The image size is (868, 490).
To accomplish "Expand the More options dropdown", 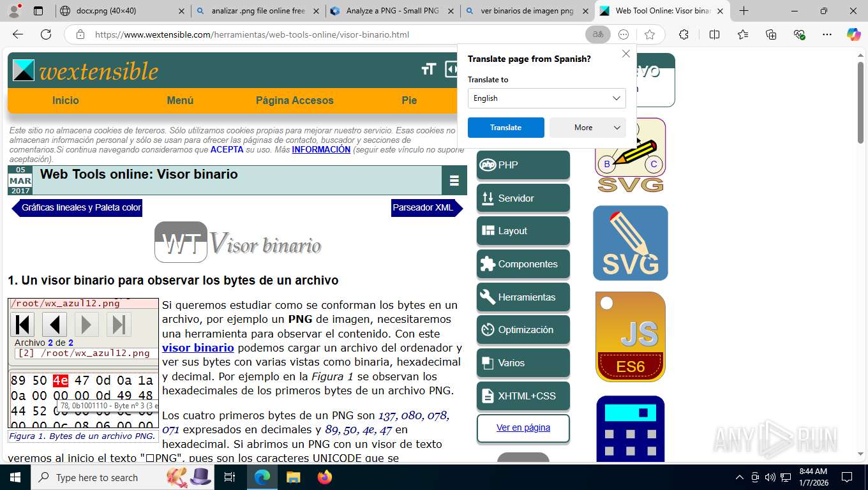I will 588,128.
